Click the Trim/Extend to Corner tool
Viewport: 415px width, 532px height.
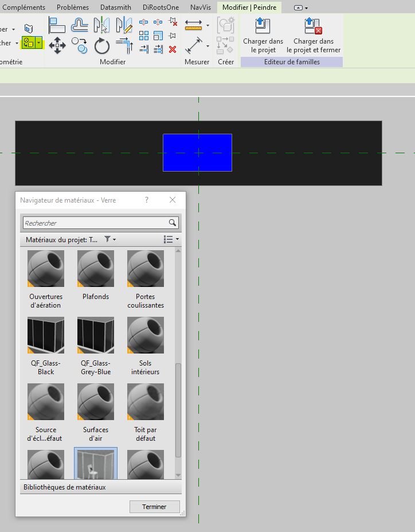(124, 45)
